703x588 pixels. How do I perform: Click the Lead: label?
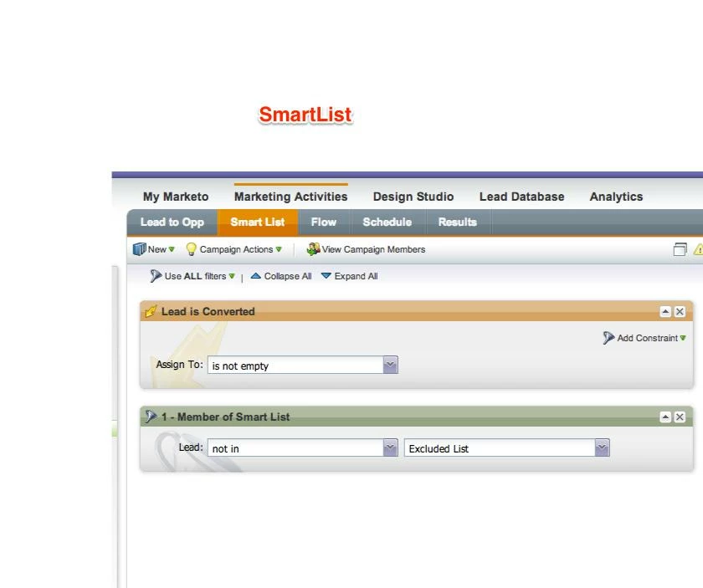[x=191, y=447]
